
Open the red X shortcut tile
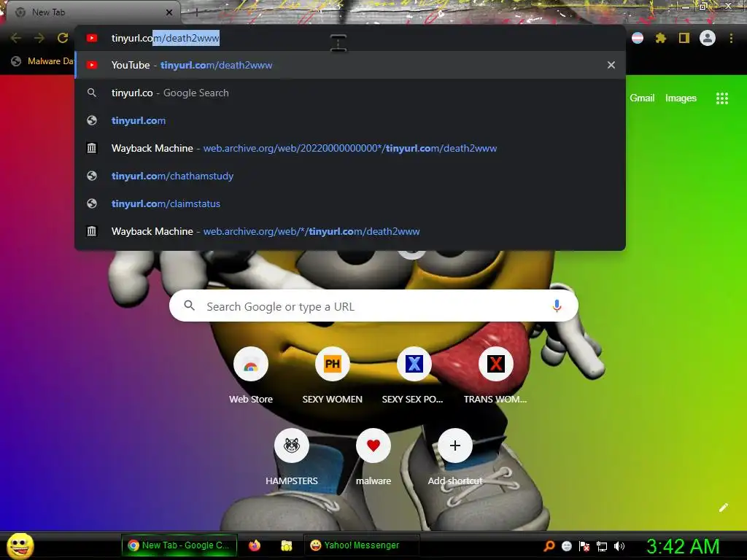click(495, 365)
